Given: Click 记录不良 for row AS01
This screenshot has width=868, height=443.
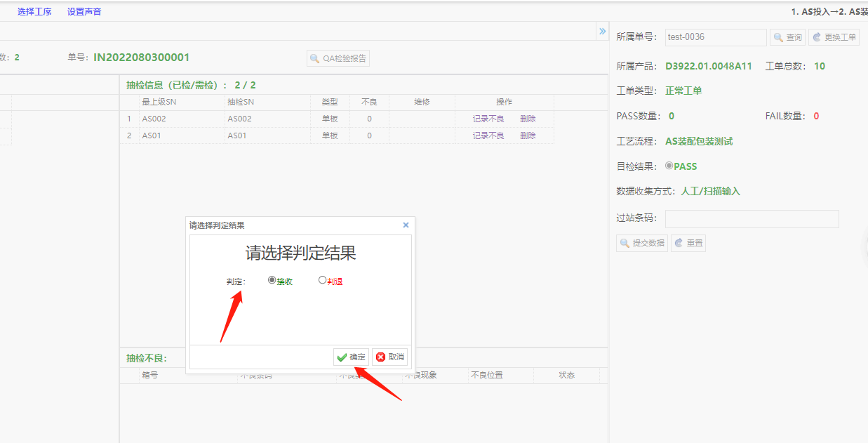Looking at the screenshot, I should click(488, 135).
